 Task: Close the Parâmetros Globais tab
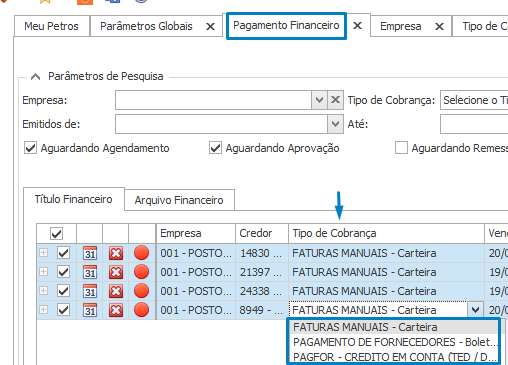pyautogui.click(x=210, y=26)
